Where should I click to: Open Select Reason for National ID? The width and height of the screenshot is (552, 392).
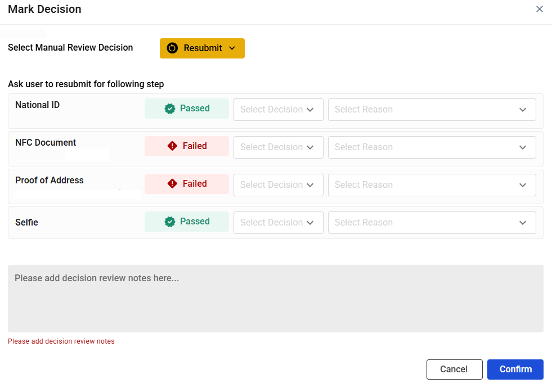tap(432, 110)
